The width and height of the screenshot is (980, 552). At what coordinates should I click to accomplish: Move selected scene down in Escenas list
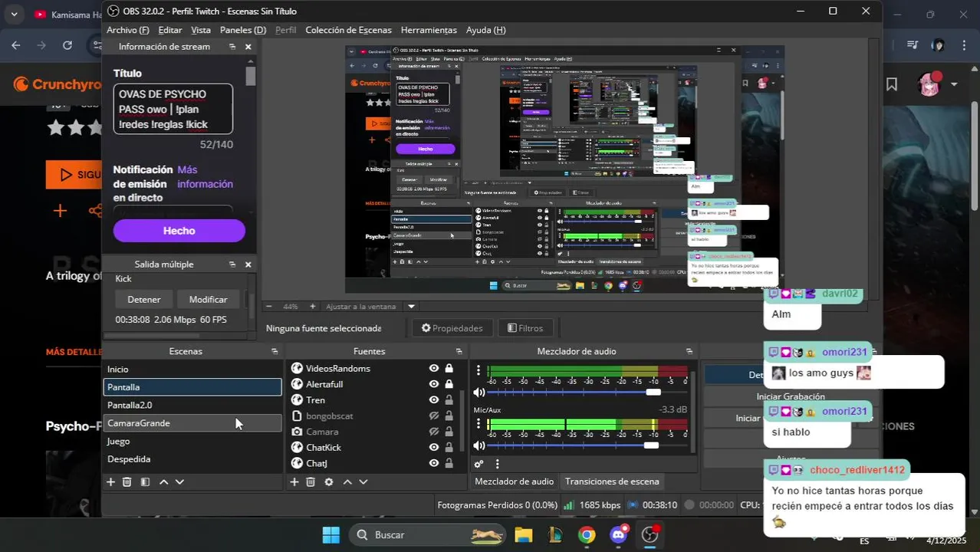tap(179, 482)
